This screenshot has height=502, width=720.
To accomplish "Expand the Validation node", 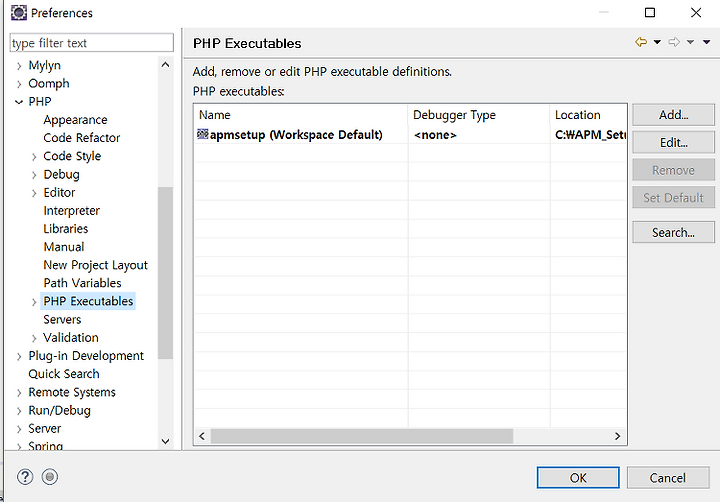I will [34, 338].
